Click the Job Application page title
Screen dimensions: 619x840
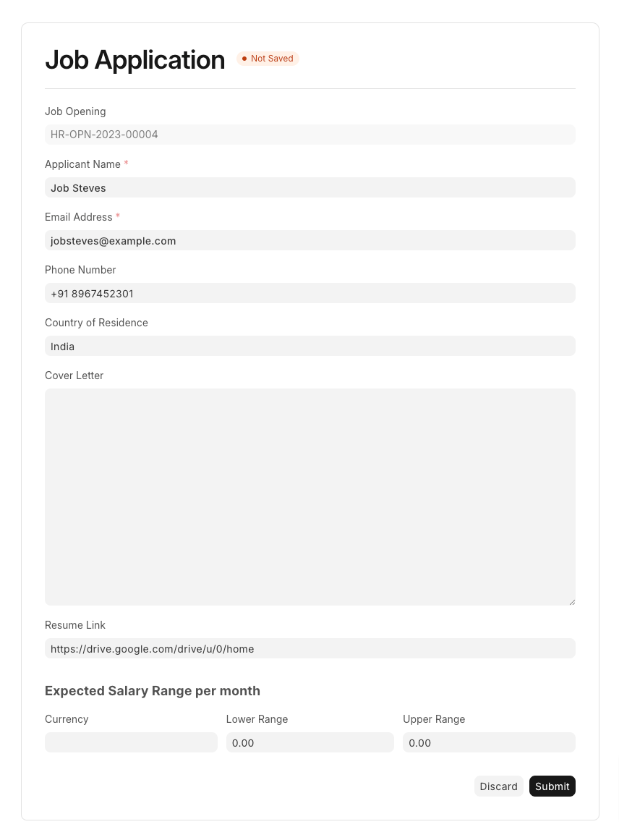click(135, 59)
